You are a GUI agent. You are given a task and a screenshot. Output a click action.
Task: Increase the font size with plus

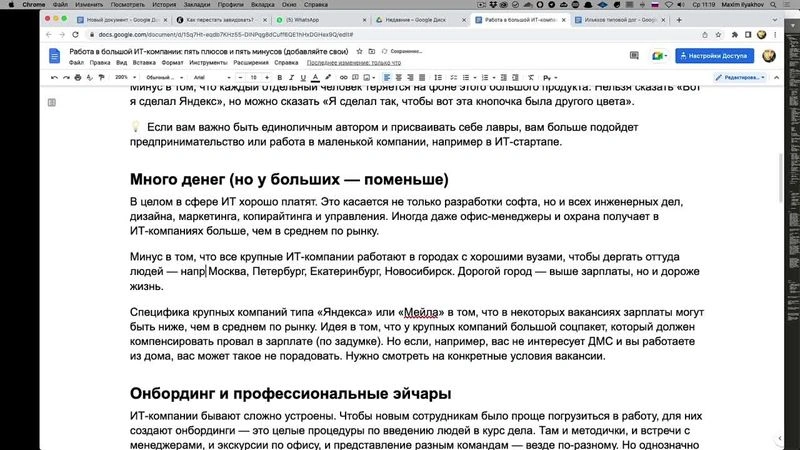pyautogui.click(x=267, y=78)
